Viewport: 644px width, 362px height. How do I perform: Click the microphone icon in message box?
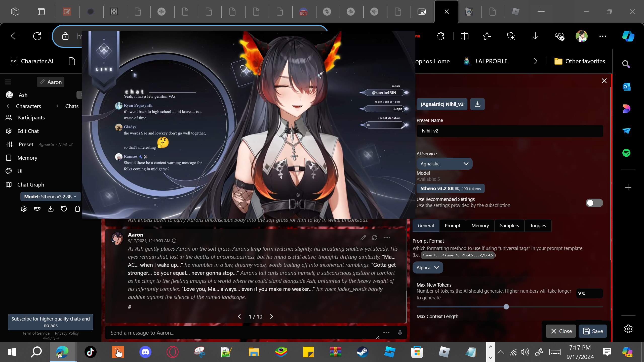[400, 333]
